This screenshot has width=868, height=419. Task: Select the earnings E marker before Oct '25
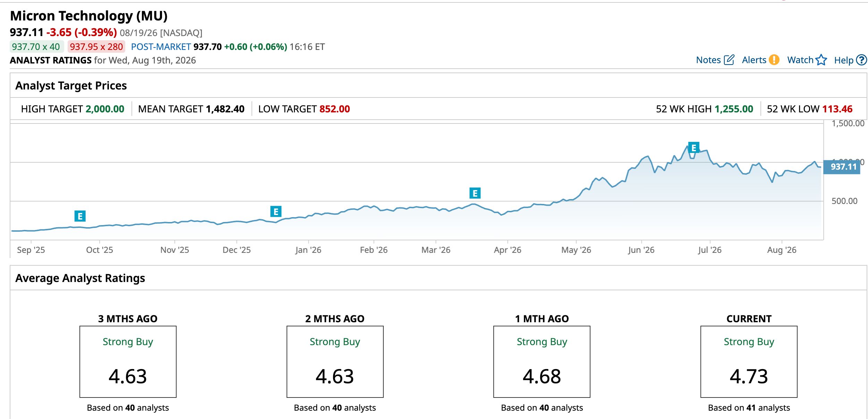[x=80, y=216]
